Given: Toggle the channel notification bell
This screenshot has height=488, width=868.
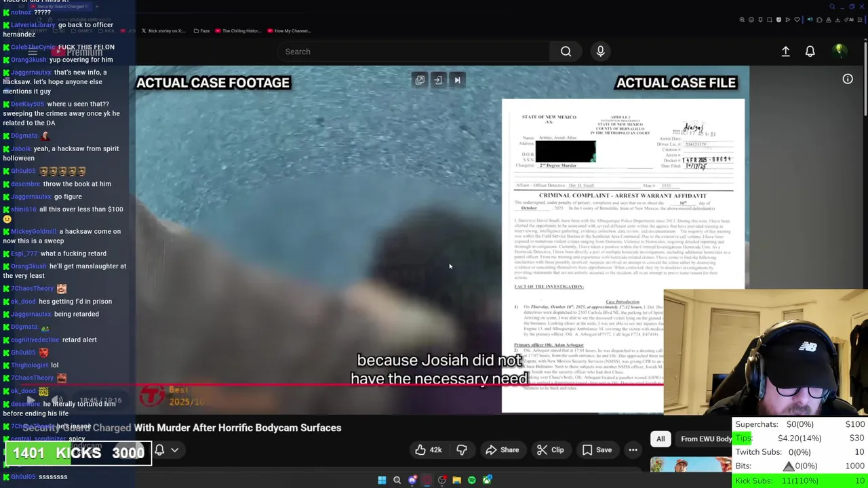Looking at the screenshot, I should 160,450.
